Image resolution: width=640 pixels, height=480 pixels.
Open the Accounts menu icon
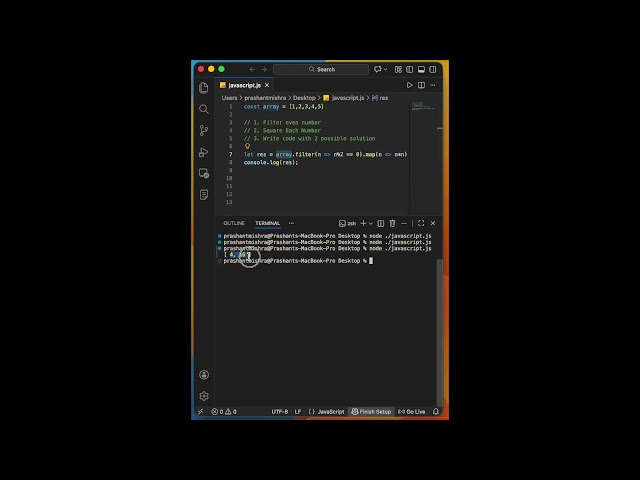[x=204, y=375]
